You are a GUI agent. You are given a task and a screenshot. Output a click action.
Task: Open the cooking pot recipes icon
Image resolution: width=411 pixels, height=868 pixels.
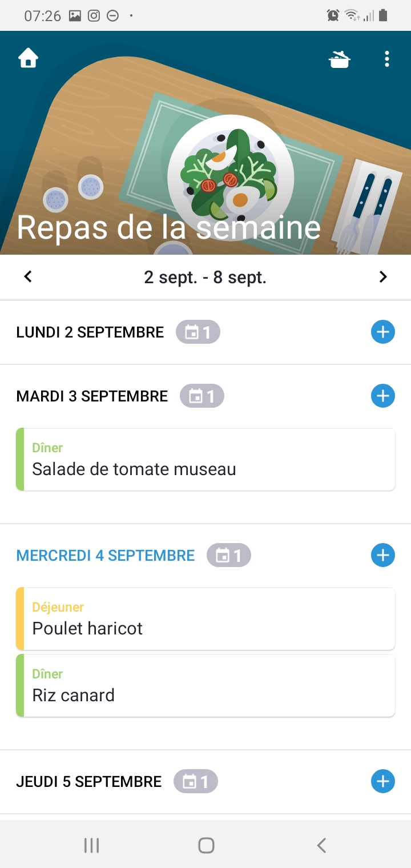pos(340,59)
